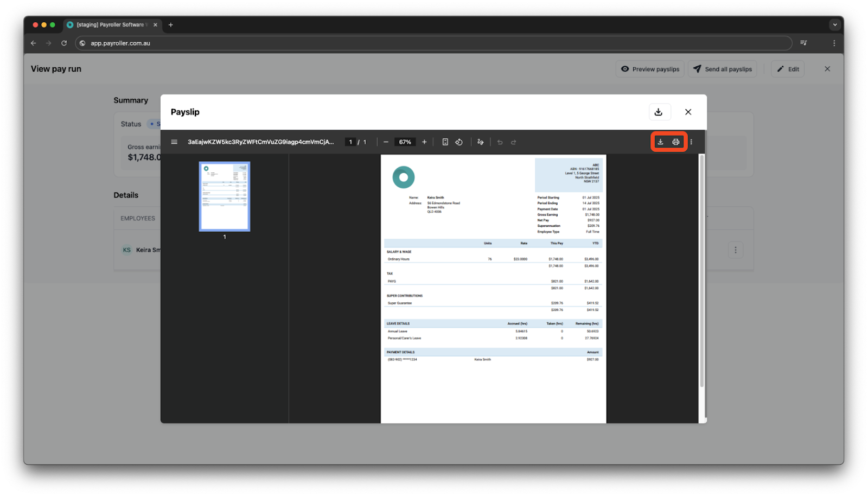
Task: Rotate the PDF counterclockwise
Action: click(x=459, y=142)
